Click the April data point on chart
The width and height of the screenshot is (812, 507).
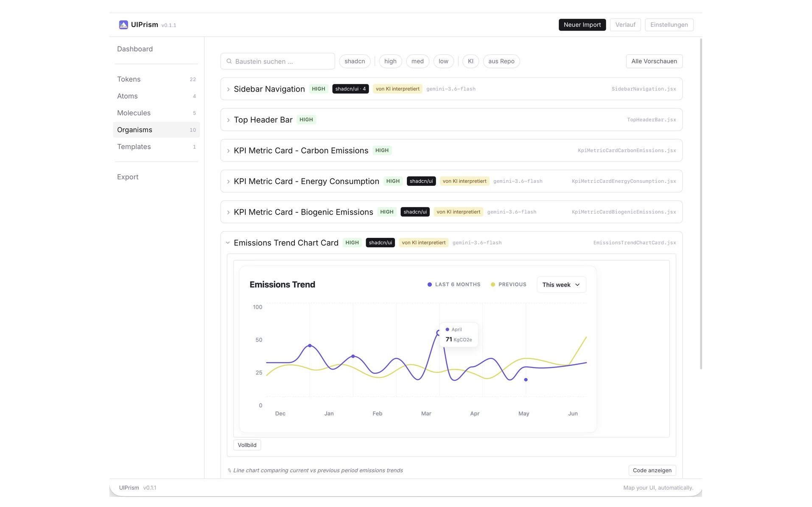pyautogui.click(x=439, y=333)
